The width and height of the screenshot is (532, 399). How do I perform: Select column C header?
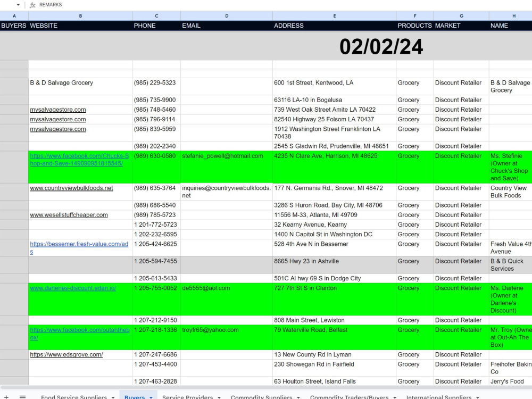pyautogui.click(x=156, y=16)
